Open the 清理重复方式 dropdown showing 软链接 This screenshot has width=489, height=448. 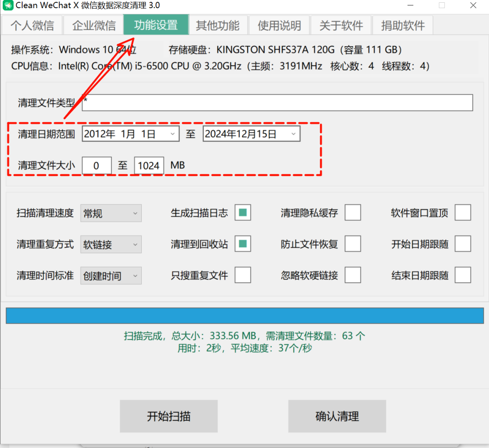click(x=110, y=244)
